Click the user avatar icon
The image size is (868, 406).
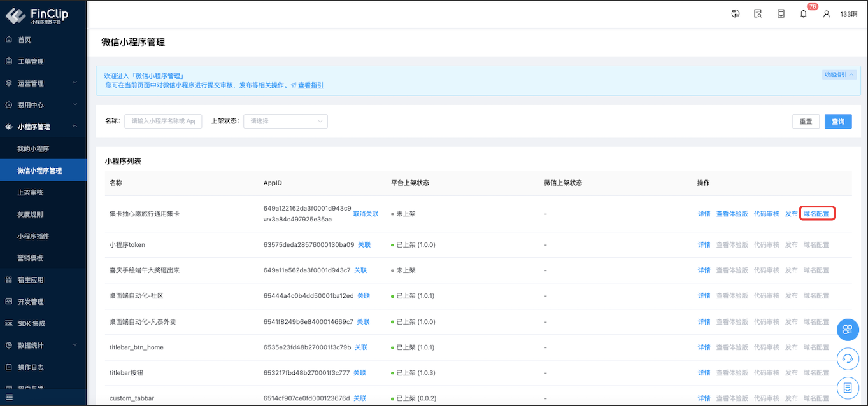coord(827,13)
